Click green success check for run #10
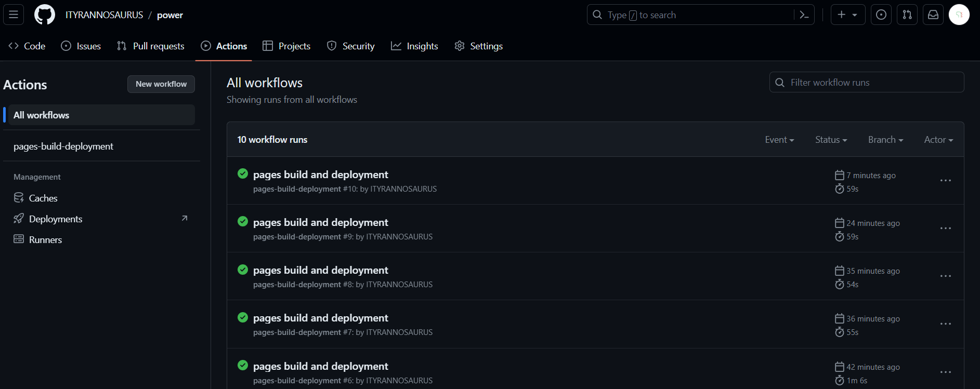 (x=243, y=173)
